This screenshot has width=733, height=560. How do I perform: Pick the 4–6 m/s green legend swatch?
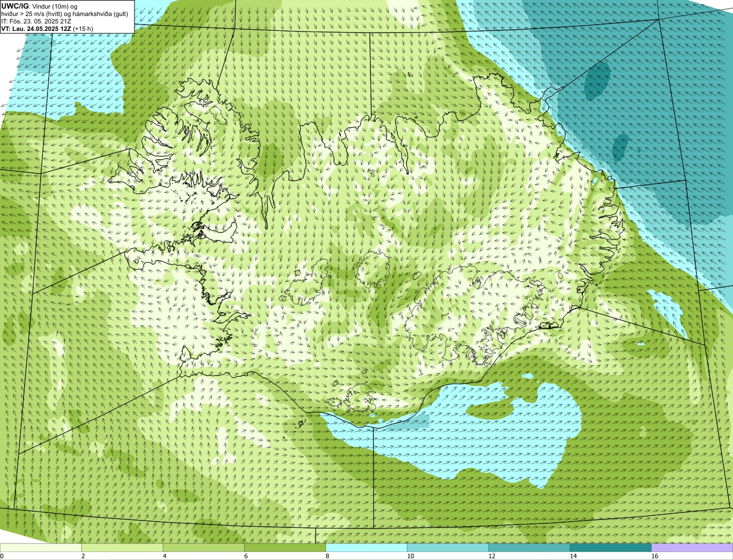(203, 548)
